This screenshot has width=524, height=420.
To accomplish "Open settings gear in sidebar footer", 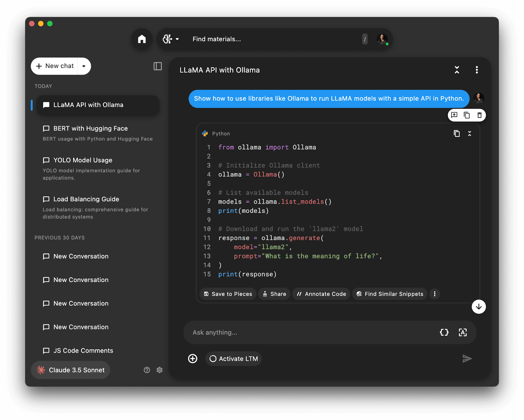I will coord(159,370).
